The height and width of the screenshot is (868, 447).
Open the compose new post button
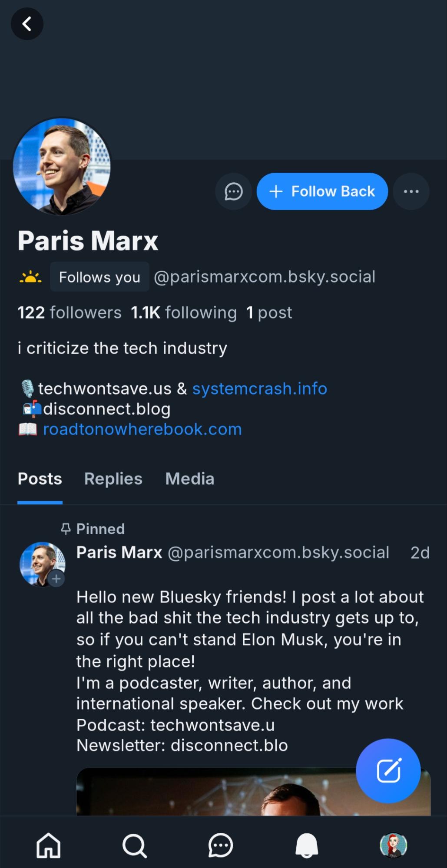click(x=388, y=770)
